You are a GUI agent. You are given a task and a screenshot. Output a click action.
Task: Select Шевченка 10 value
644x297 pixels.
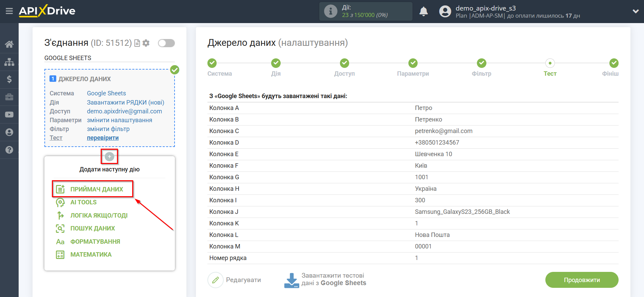point(434,154)
